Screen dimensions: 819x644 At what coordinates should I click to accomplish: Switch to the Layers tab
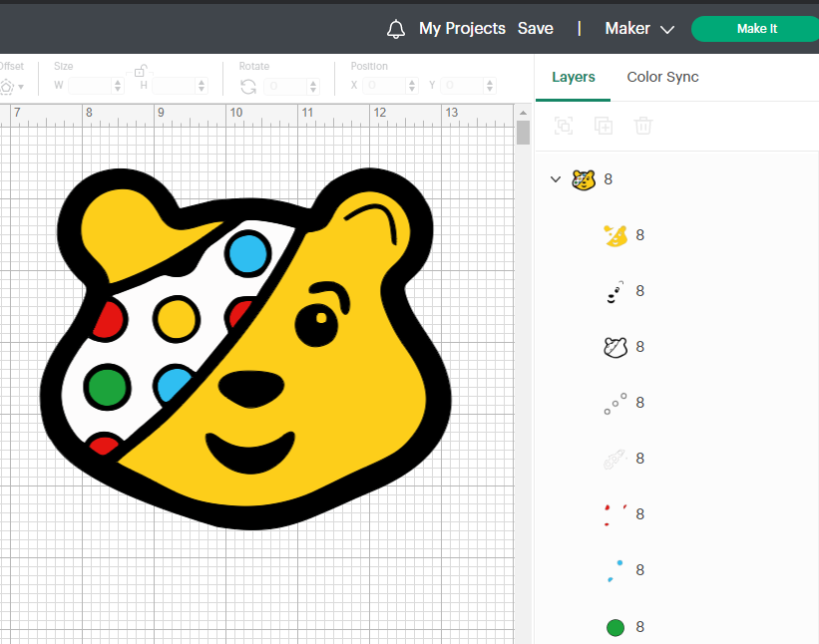573,77
